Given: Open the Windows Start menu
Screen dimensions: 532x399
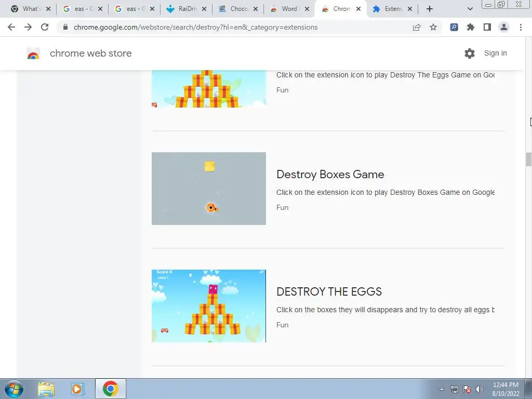Looking at the screenshot, I should (14, 389).
